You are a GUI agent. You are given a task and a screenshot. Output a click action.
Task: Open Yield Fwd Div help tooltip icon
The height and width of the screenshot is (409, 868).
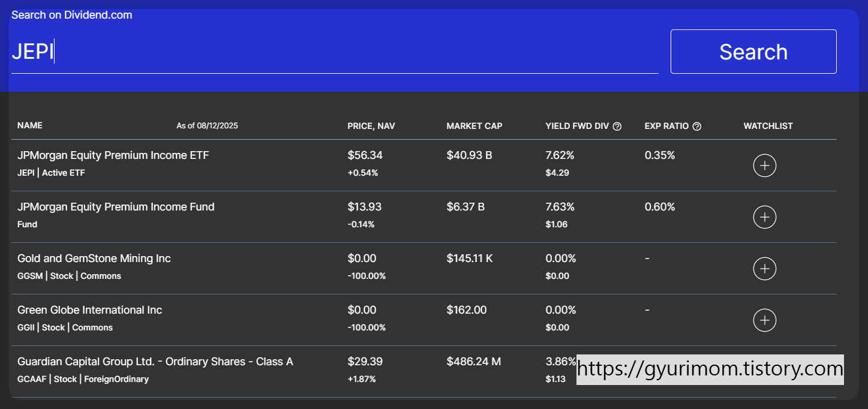point(617,127)
